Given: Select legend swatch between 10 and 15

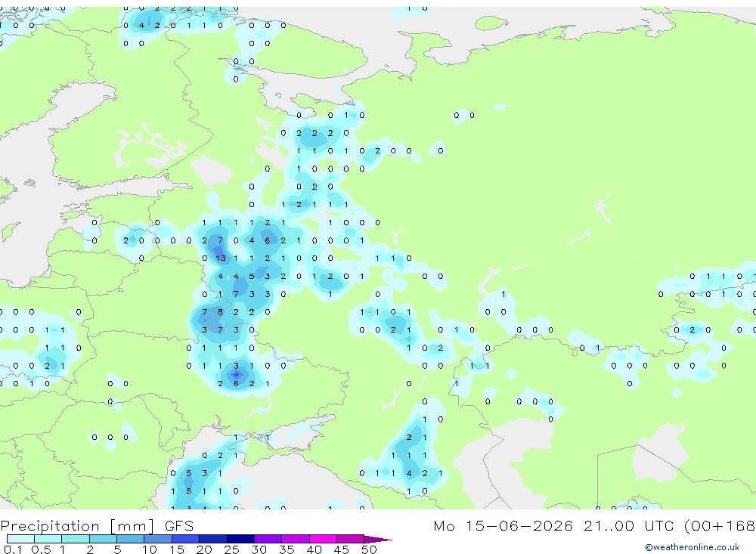Looking at the screenshot, I should pyautogui.click(x=158, y=539).
